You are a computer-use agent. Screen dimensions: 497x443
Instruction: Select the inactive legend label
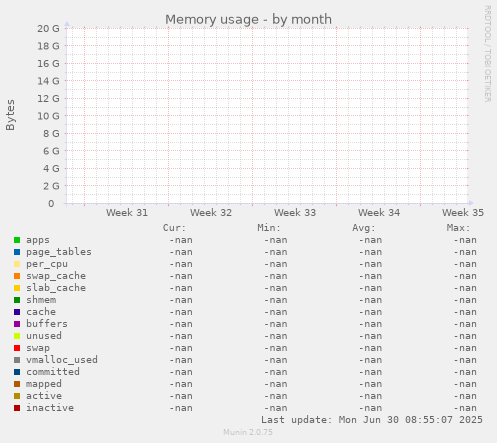[50, 408]
